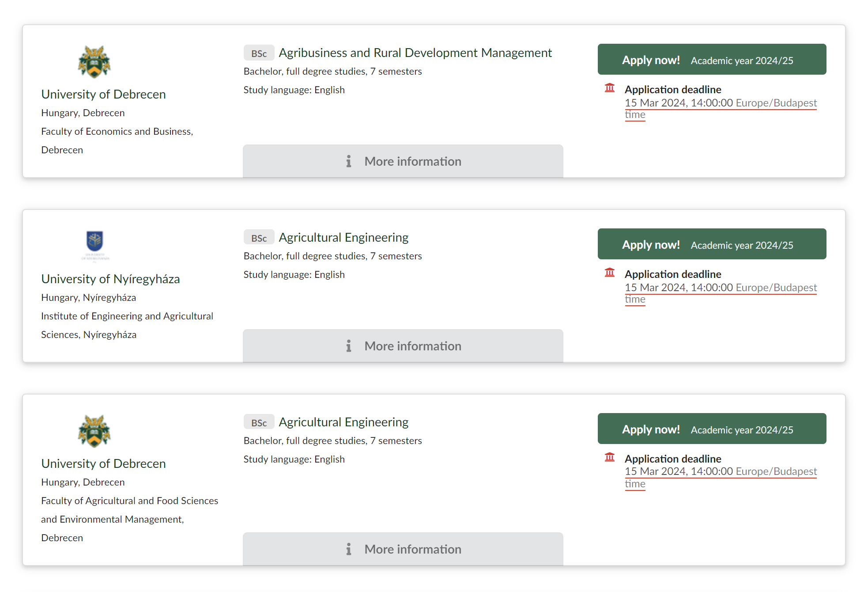Click BSc badge beside Agribusiness title
The height and width of the screenshot is (592, 868).
pyautogui.click(x=259, y=53)
